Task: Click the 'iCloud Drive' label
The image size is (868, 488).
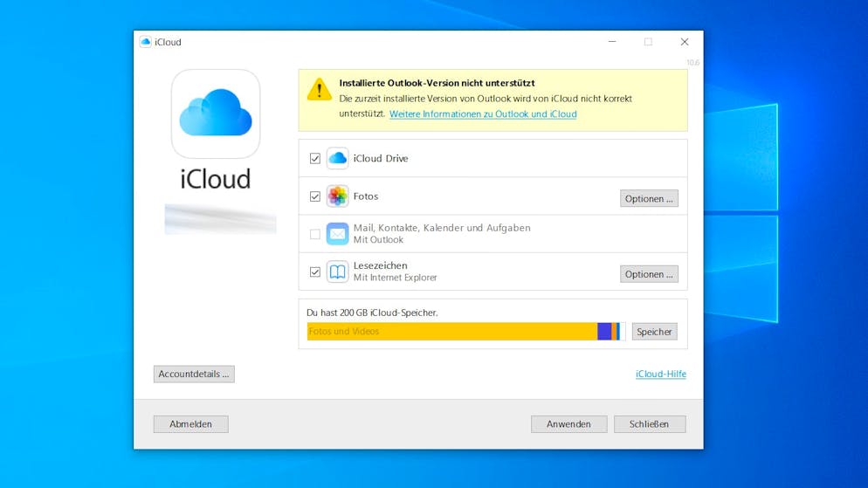Action: point(381,158)
